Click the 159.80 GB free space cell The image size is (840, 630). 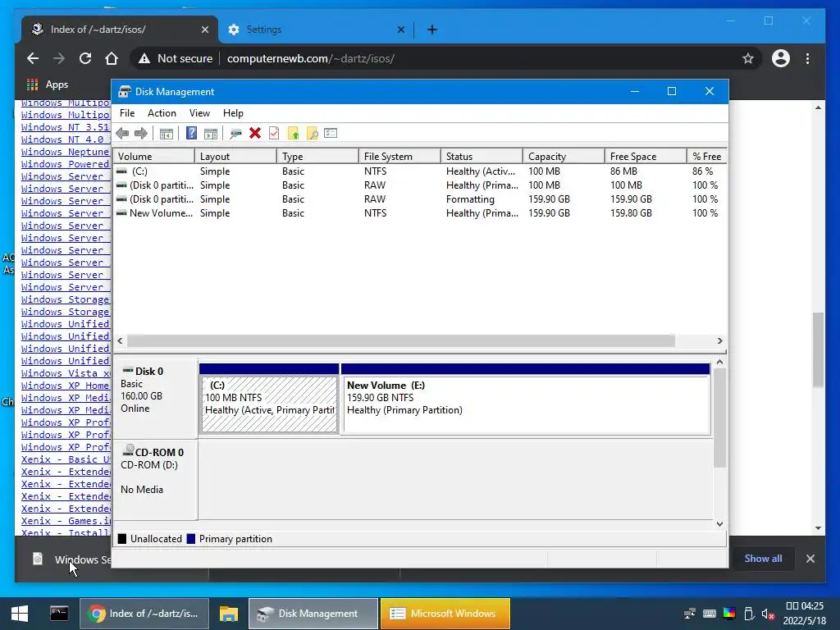tap(631, 213)
